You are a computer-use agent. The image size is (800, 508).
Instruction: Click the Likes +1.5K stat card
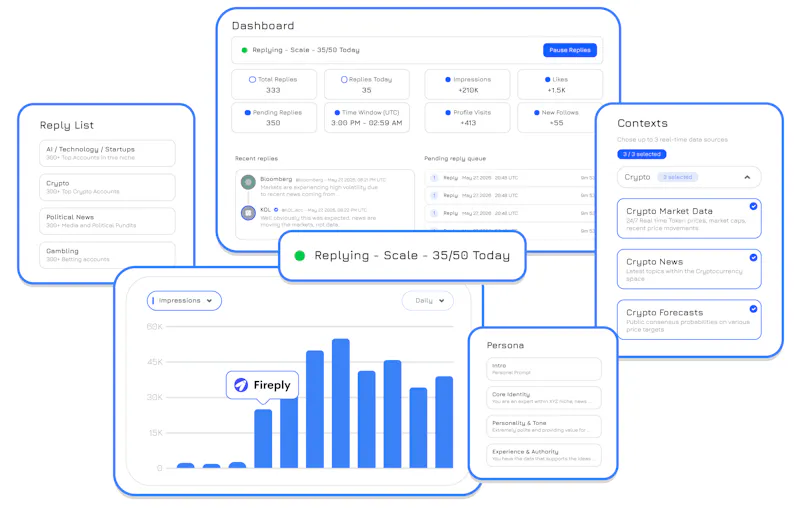(x=560, y=84)
